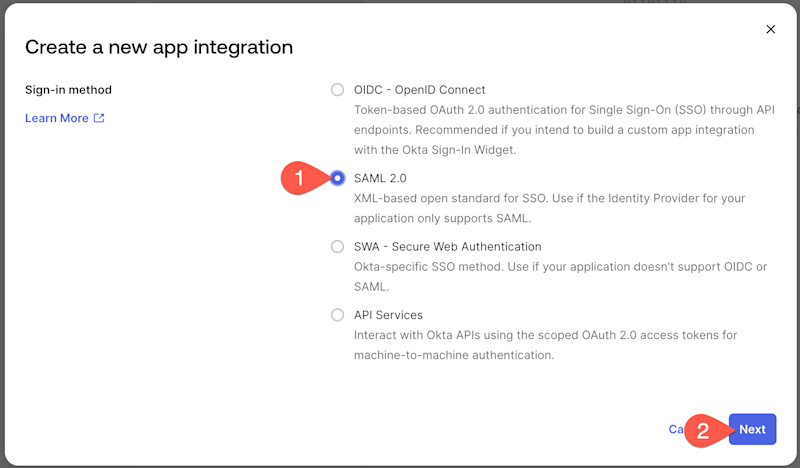Click the "Create a new app integration" heading
The width and height of the screenshot is (800, 468).
159,47
